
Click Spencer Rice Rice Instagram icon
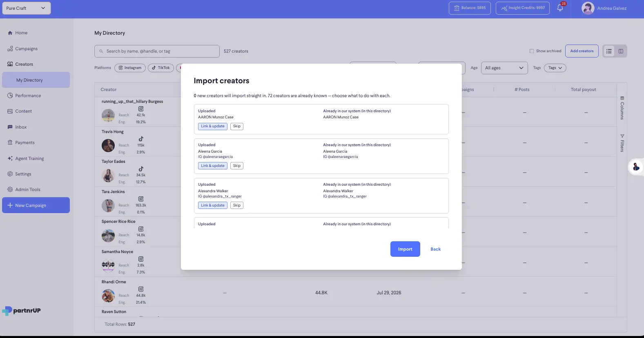point(141,229)
